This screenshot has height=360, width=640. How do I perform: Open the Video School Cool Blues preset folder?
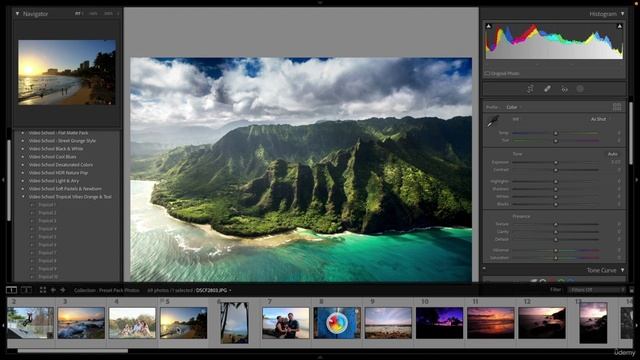click(52, 157)
